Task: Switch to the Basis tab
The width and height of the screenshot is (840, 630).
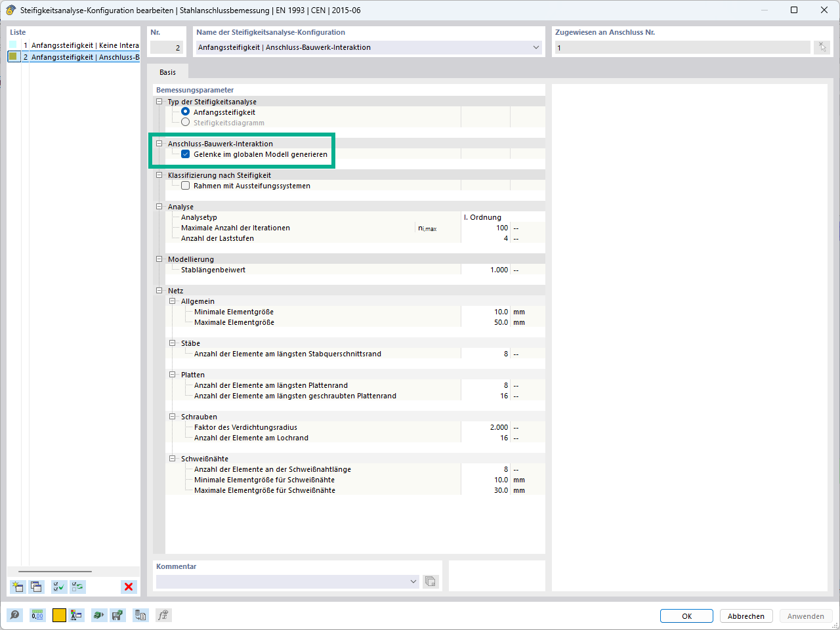Action: click(167, 72)
